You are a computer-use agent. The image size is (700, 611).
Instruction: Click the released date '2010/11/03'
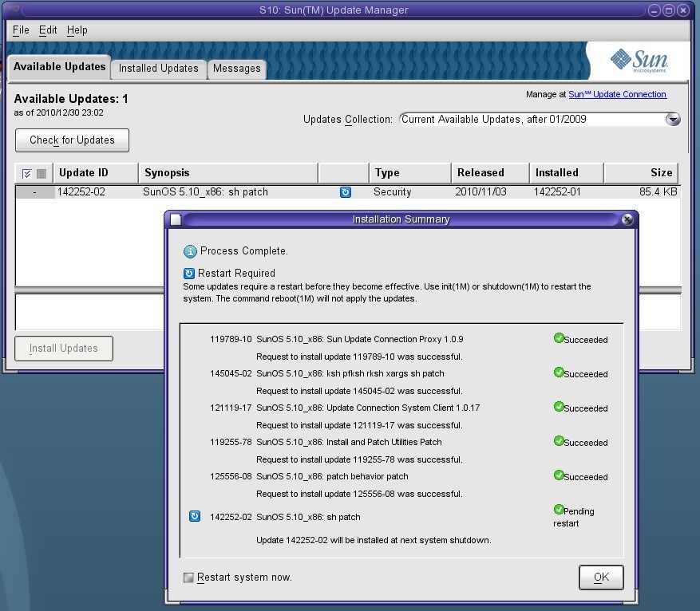tap(481, 192)
